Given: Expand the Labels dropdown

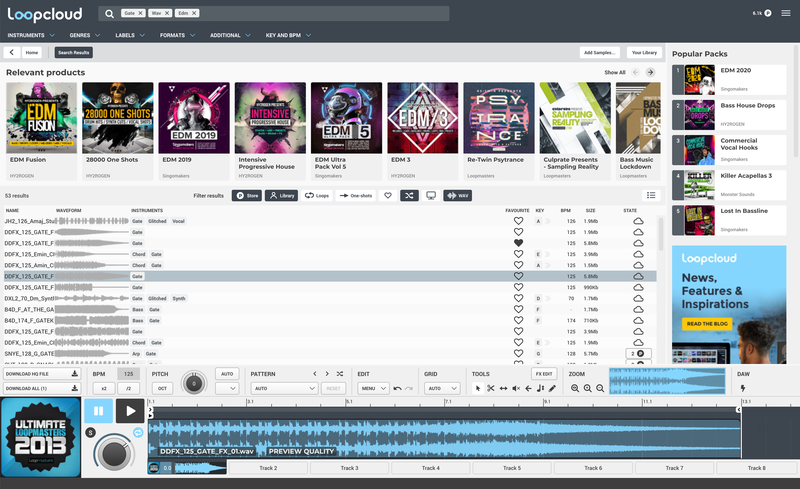Looking at the screenshot, I should coord(130,35).
